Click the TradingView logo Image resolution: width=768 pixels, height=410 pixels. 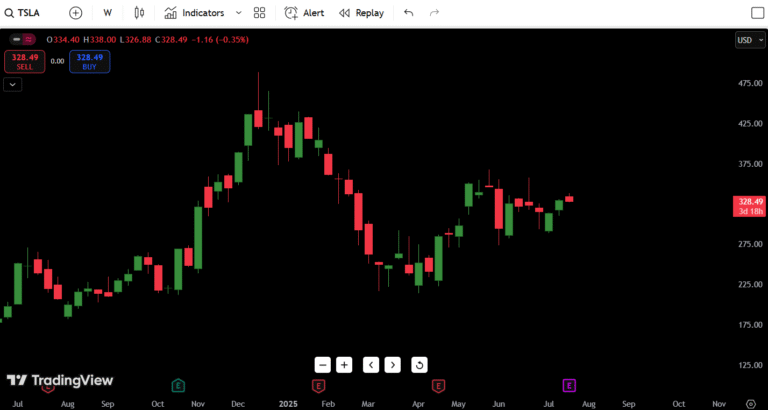click(x=59, y=381)
